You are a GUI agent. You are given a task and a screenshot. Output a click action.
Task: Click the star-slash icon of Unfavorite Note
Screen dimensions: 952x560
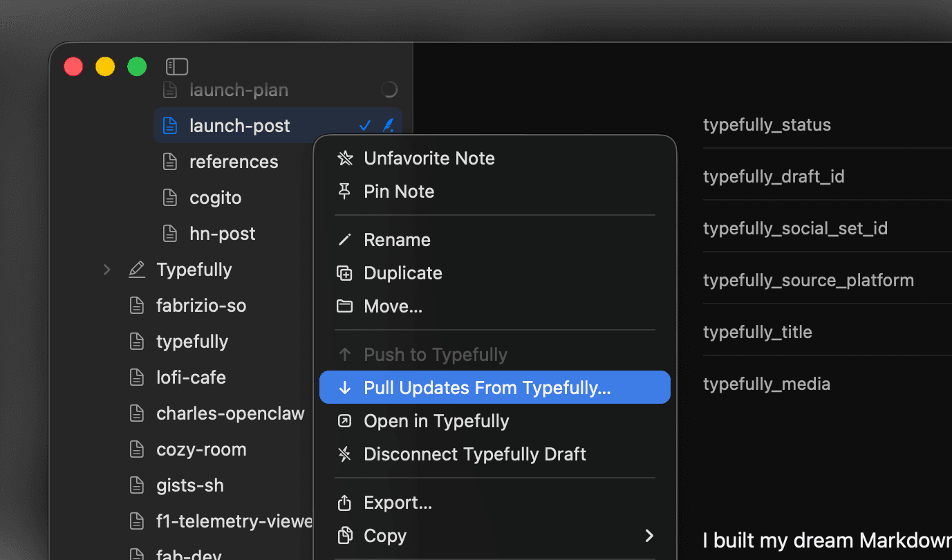[x=344, y=158]
